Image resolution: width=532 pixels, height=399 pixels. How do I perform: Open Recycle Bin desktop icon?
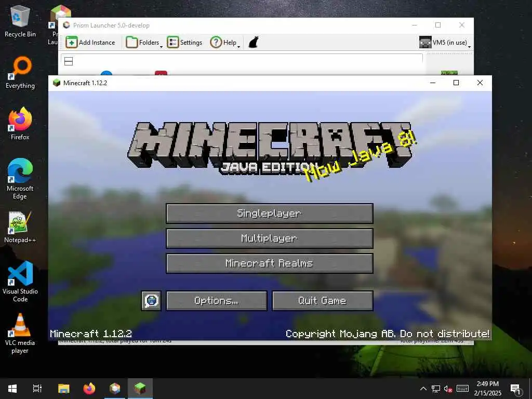[x=20, y=22]
